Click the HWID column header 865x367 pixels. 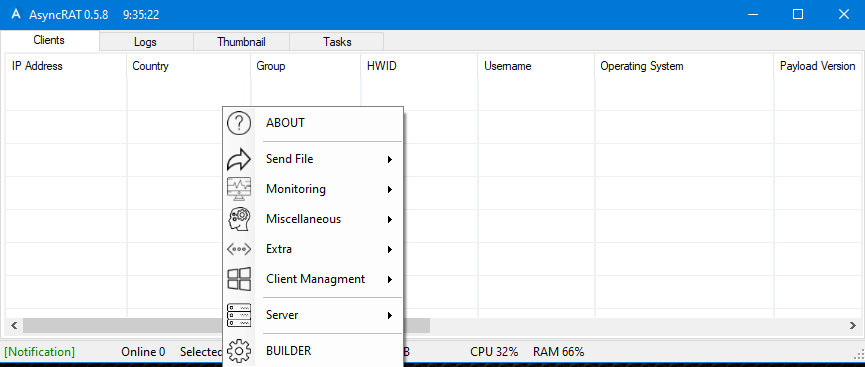click(x=419, y=66)
